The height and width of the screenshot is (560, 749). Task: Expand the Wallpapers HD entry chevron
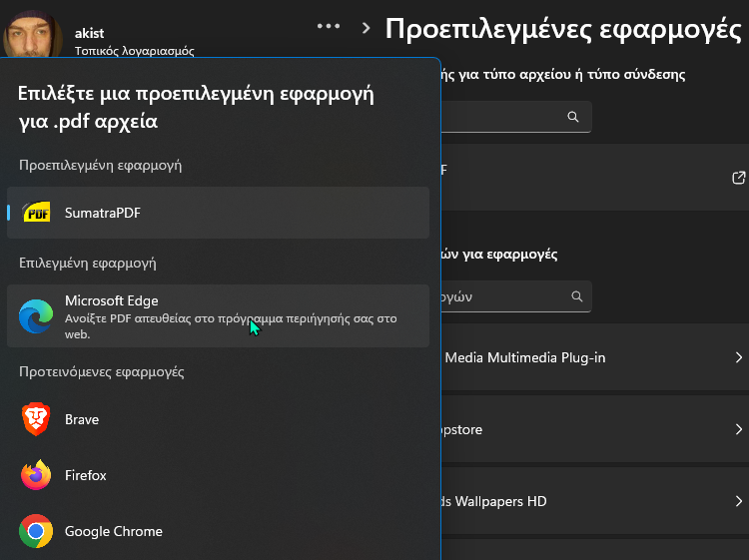coord(738,501)
